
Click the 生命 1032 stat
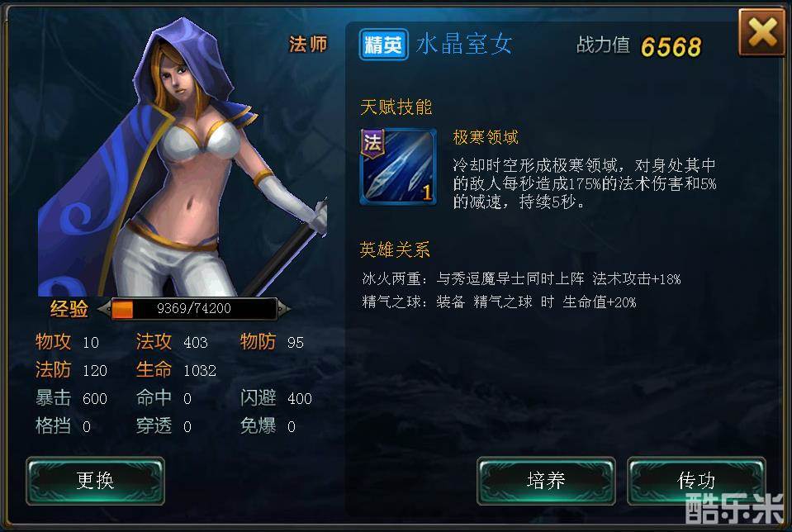coord(176,370)
